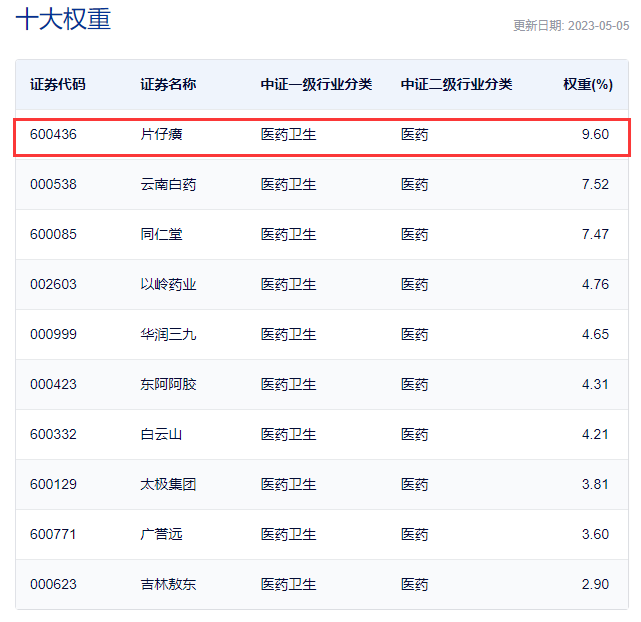Click weight value 3.81
Image resolution: width=641 pixels, height=622 pixels.
tap(595, 484)
